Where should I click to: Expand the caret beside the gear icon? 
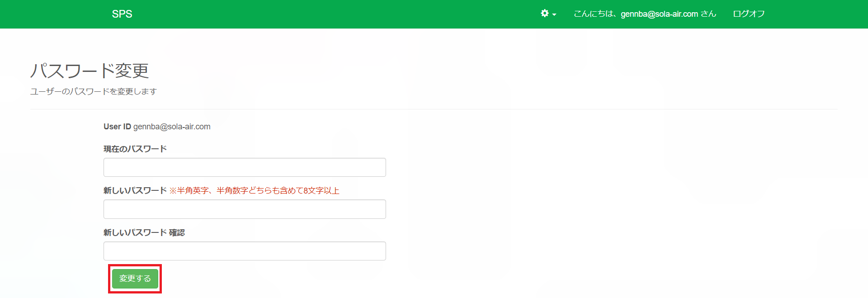(554, 14)
